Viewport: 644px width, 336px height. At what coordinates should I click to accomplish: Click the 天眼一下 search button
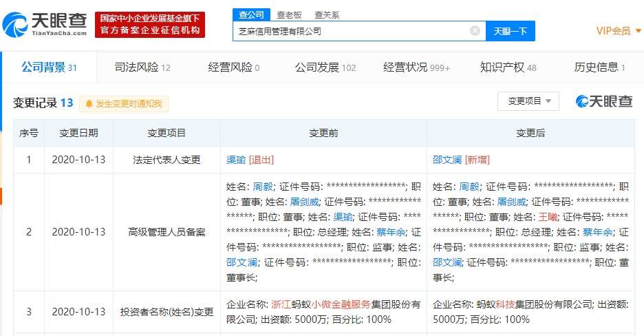510,31
